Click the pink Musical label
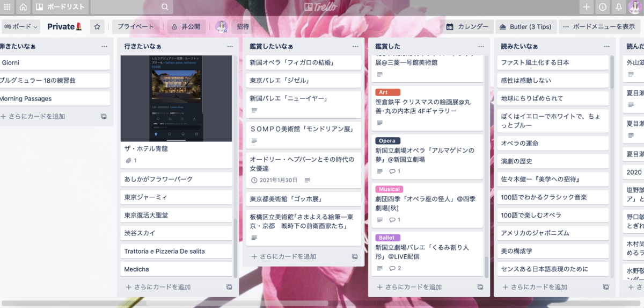 pyautogui.click(x=389, y=189)
